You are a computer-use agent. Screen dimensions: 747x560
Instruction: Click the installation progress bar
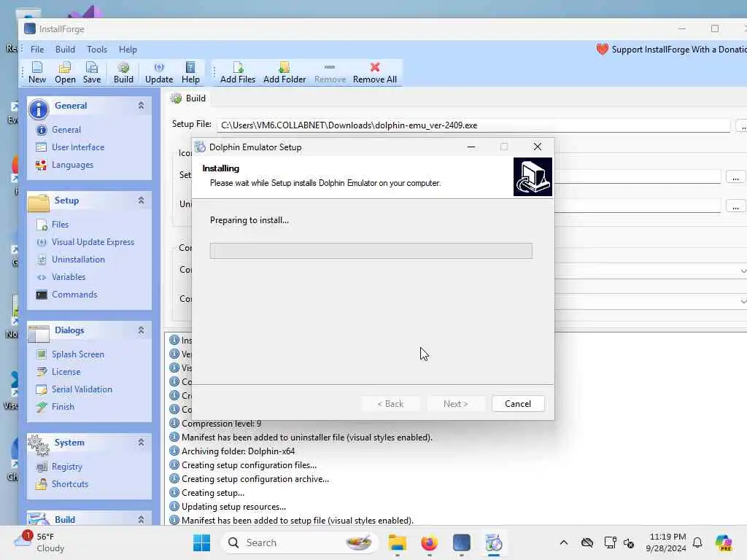point(371,251)
